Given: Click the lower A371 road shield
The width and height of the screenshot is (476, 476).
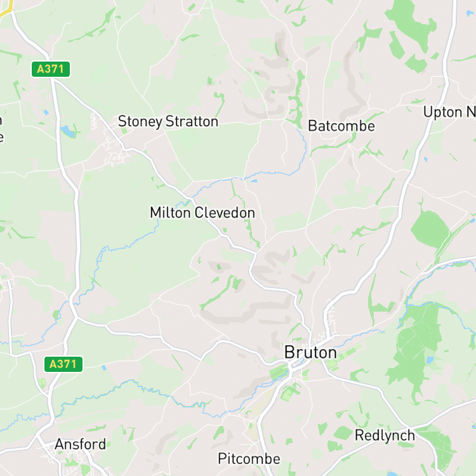Looking at the screenshot, I should (x=63, y=364).
